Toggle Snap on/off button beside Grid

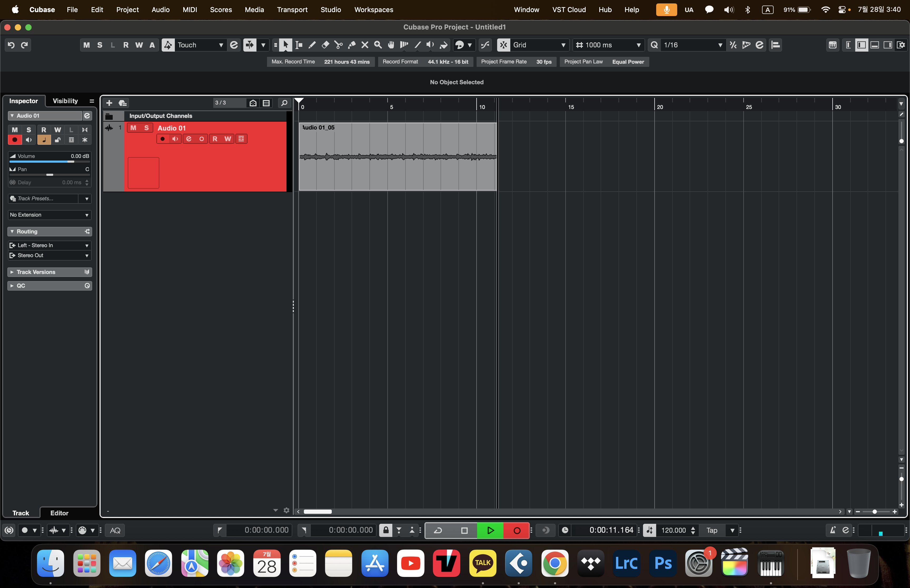pyautogui.click(x=503, y=45)
